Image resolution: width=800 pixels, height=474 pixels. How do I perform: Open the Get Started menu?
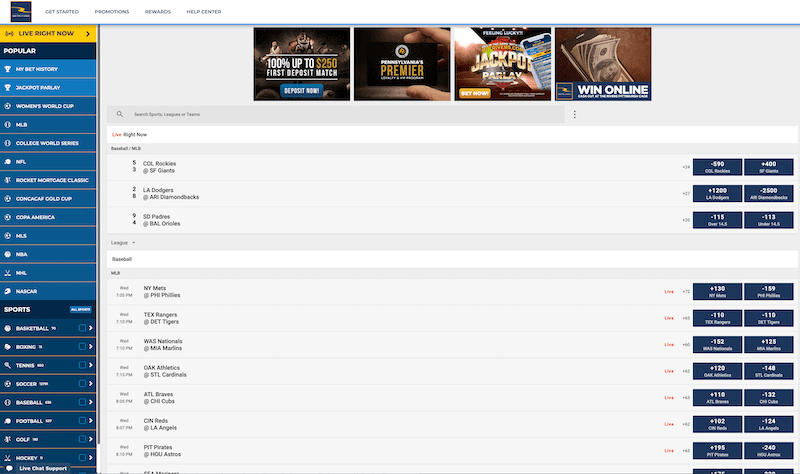[x=62, y=12]
